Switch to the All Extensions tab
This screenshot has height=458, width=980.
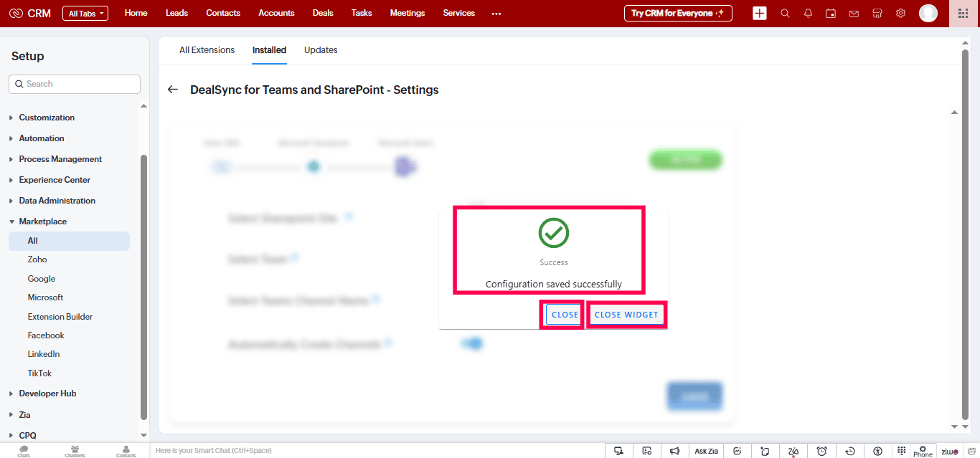tap(207, 50)
